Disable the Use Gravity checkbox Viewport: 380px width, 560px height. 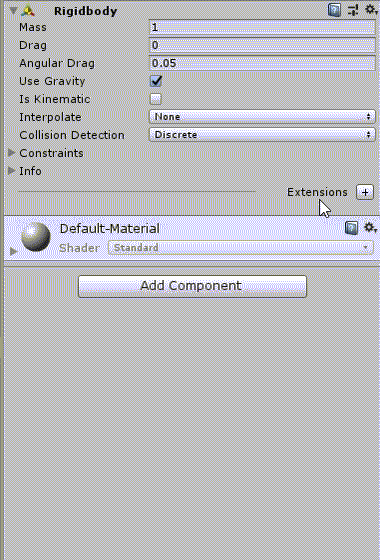click(156, 81)
